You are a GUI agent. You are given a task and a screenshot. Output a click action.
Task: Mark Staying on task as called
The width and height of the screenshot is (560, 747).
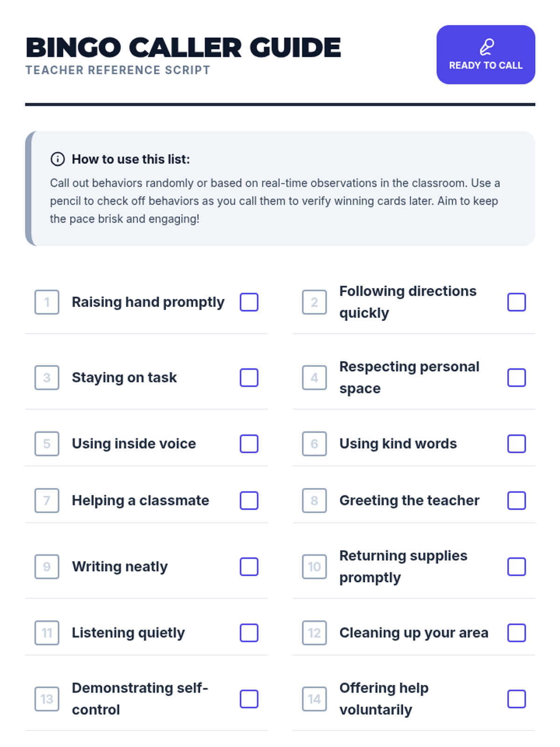click(249, 378)
